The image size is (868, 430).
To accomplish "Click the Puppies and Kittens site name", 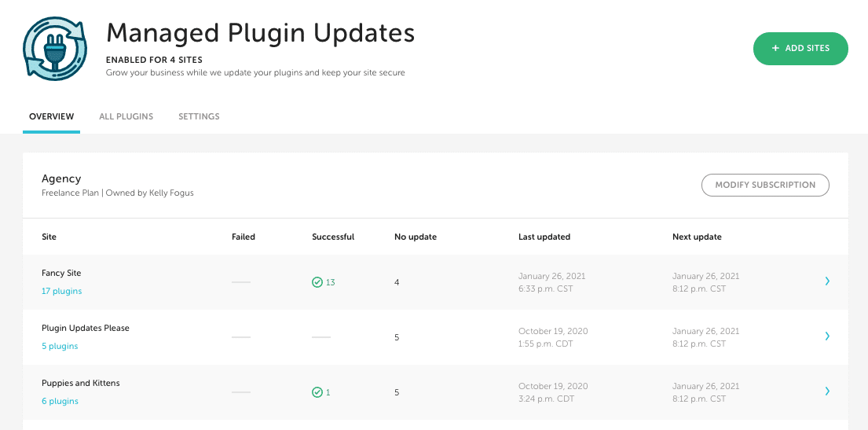I will [80, 383].
